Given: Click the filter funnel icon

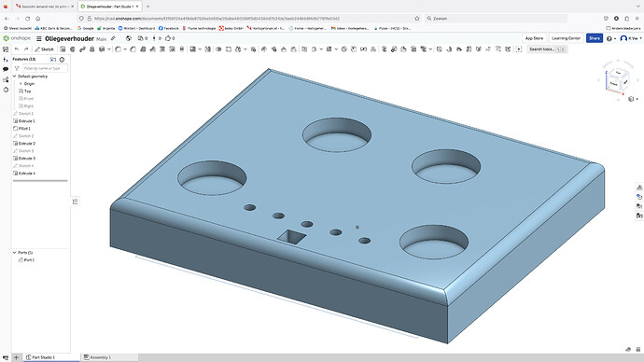Looking at the screenshot, I should click(17, 68).
